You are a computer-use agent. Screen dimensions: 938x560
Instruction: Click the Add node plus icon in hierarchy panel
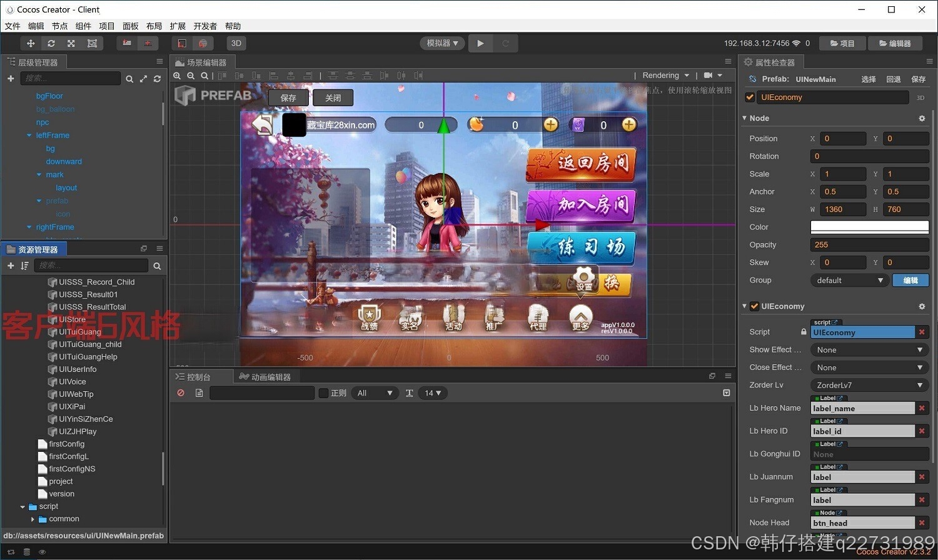(11, 78)
